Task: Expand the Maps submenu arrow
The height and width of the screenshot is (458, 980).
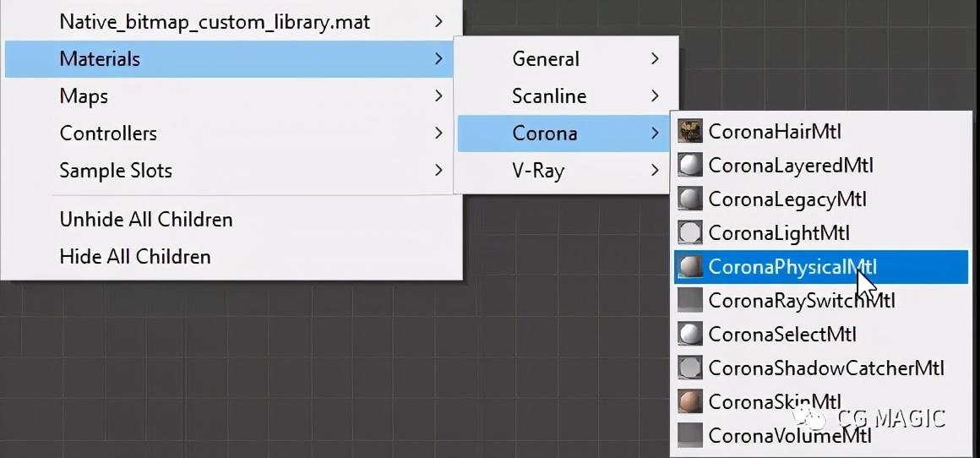Action: pyautogui.click(x=438, y=96)
